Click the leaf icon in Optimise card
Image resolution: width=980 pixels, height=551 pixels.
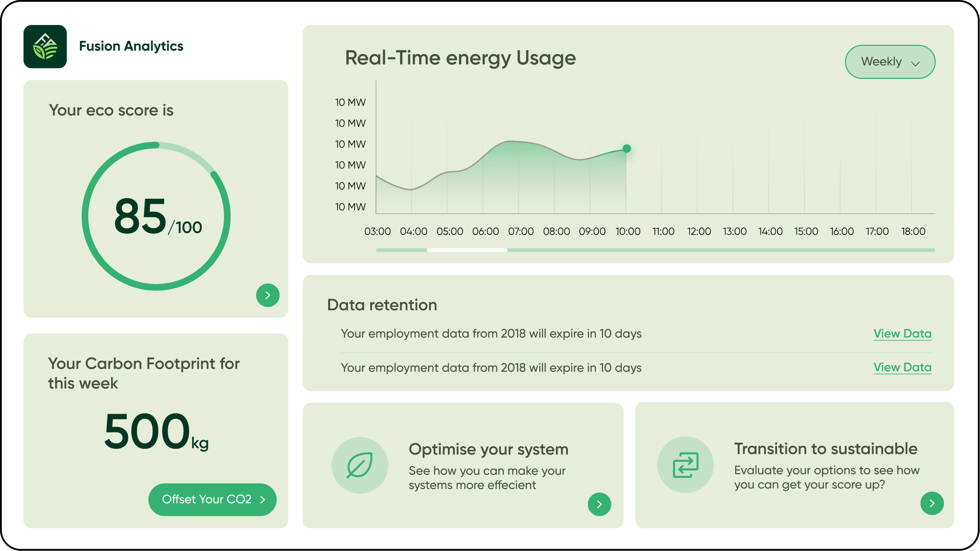click(360, 465)
